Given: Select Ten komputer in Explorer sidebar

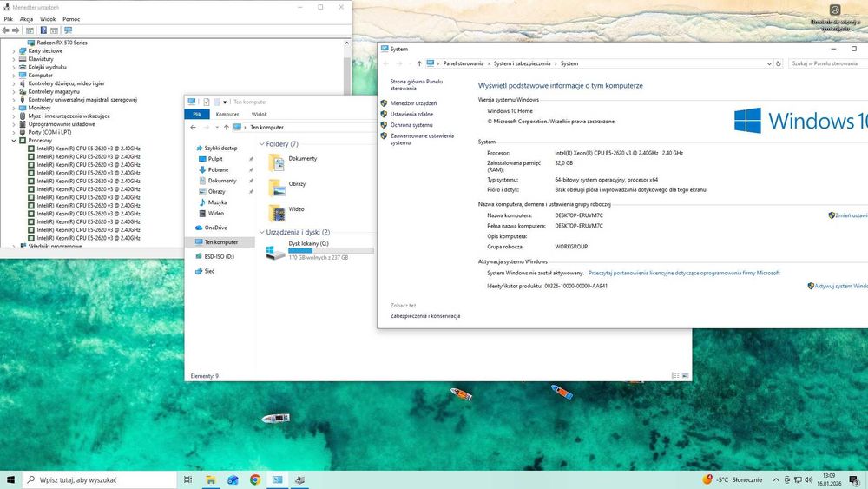Looking at the screenshot, I should pyautogui.click(x=220, y=242).
